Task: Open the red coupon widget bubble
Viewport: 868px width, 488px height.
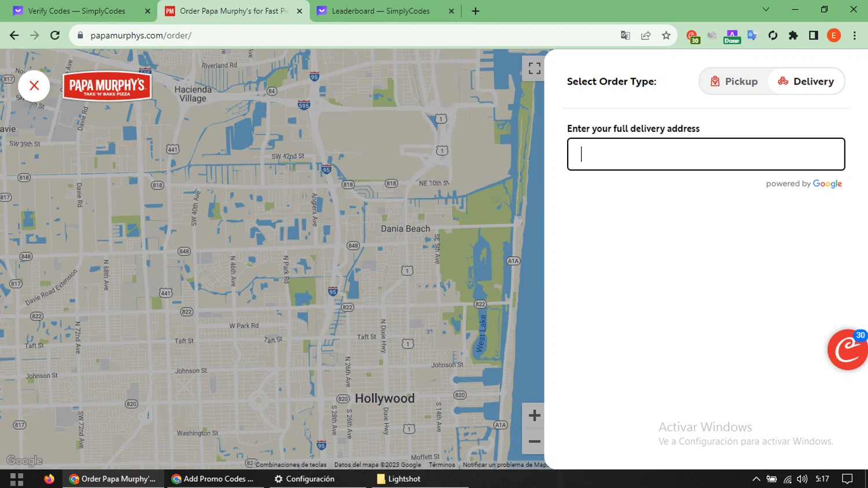Action: click(x=847, y=350)
